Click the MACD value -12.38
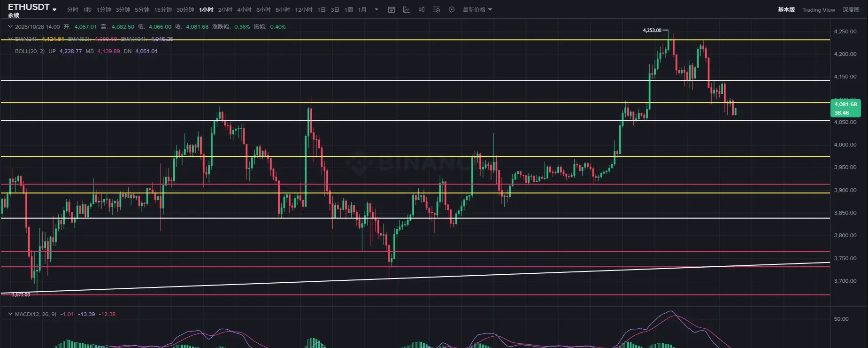 point(107,314)
